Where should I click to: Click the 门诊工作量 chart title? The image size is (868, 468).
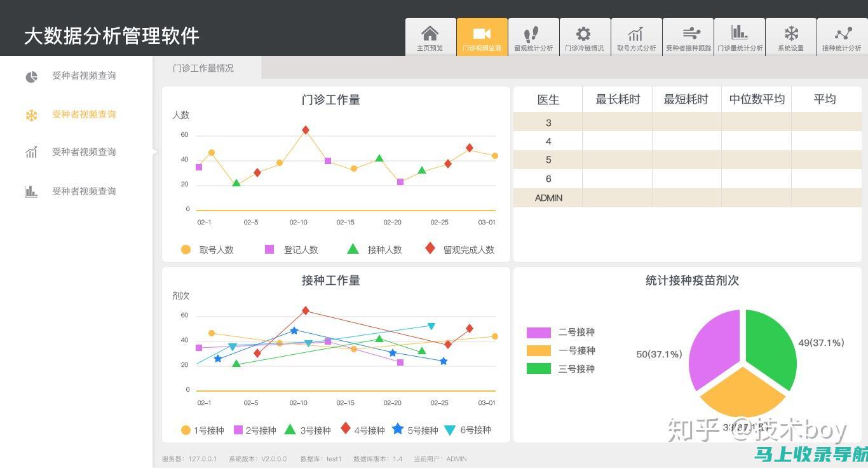click(x=331, y=100)
